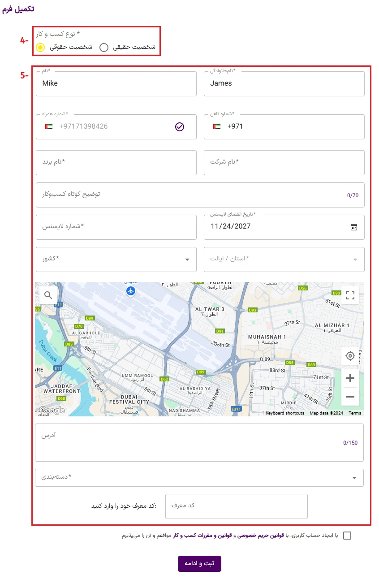Open the کشور country dropdown
Viewport: 379px width, 588px height.
[116, 259]
